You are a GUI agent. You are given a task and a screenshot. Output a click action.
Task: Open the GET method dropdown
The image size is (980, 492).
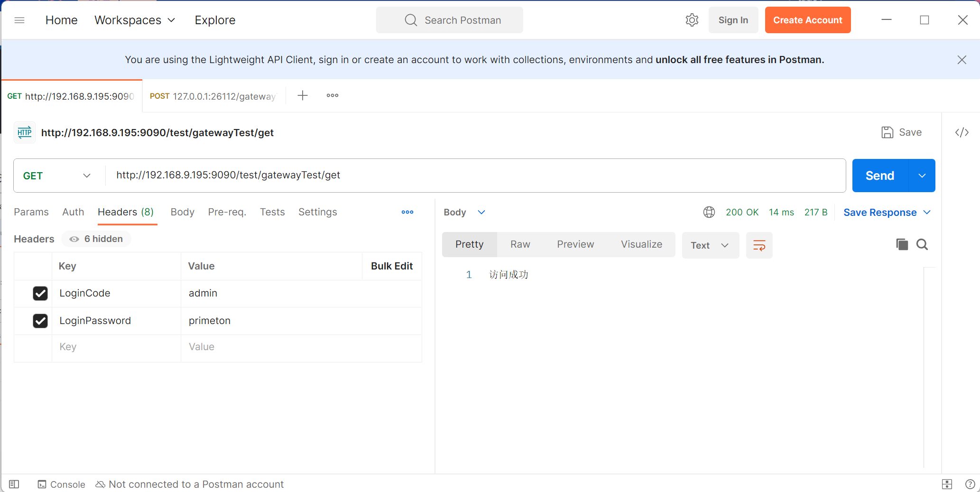click(57, 176)
